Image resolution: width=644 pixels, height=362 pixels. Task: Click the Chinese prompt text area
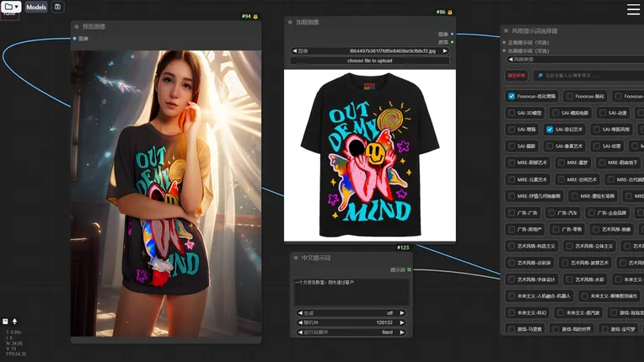coord(351,291)
